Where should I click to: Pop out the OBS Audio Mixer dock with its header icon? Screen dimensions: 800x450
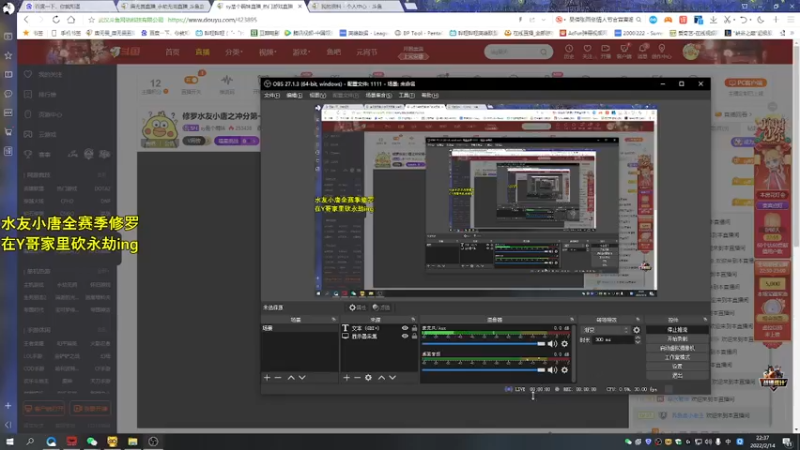pos(572,320)
